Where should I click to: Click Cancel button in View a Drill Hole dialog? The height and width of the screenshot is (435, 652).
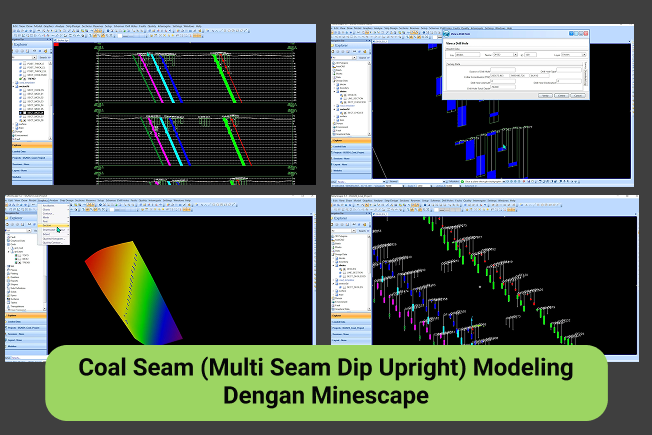click(x=578, y=96)
